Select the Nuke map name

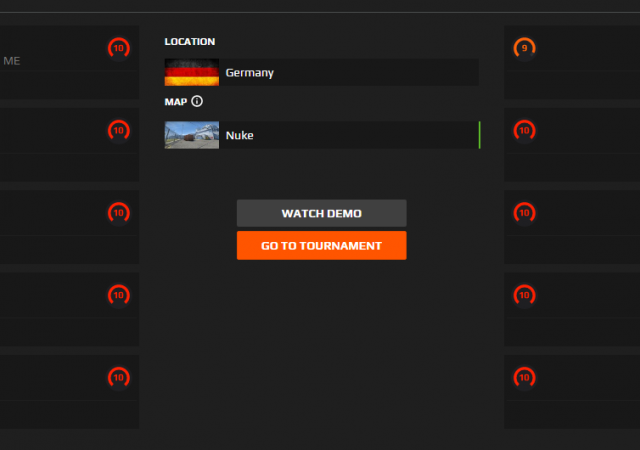click(240, 135)
